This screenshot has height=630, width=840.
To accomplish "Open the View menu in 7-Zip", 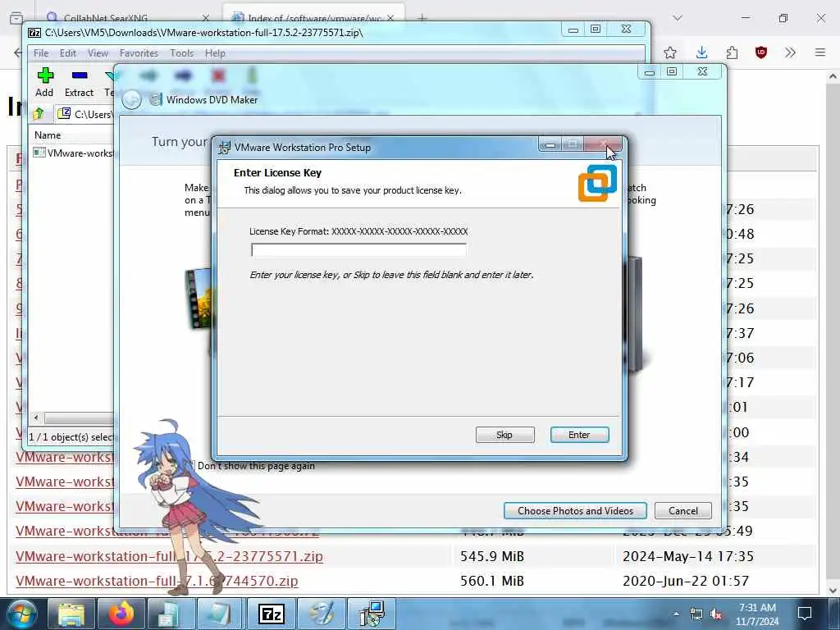I will [98, 53].
